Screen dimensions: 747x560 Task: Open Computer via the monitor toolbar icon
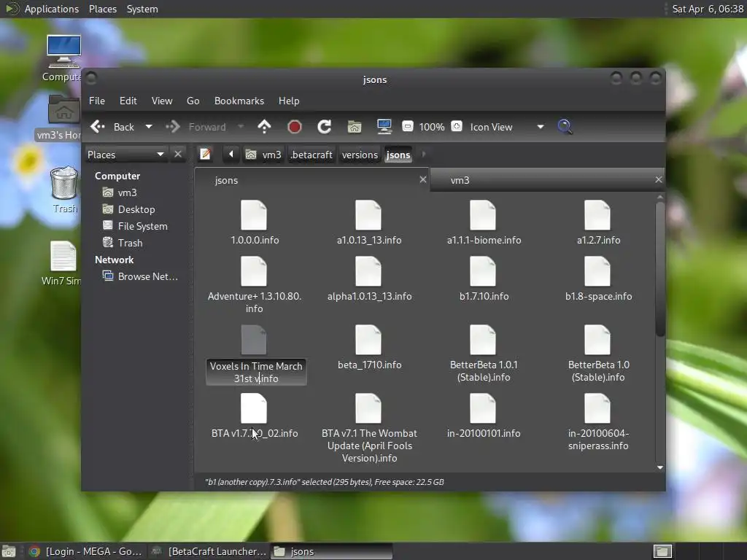(384, 127)
